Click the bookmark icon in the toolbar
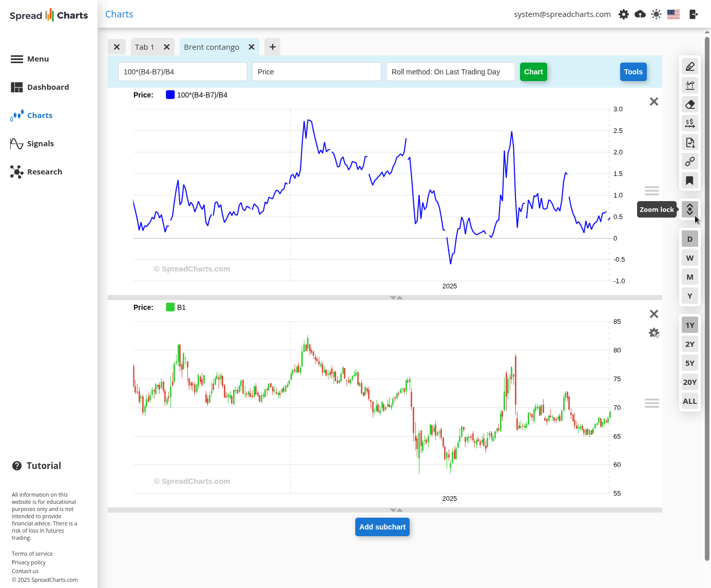This screenshot has height=588, width=711. point(690,181)
